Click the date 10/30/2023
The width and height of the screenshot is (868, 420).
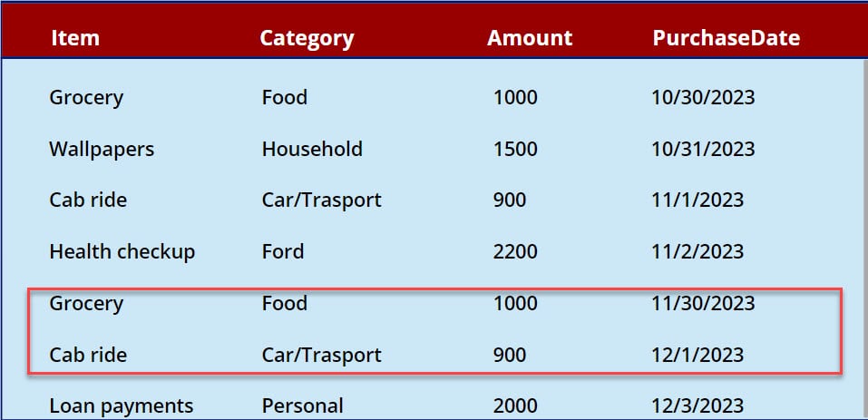click(x=703, y=97)
